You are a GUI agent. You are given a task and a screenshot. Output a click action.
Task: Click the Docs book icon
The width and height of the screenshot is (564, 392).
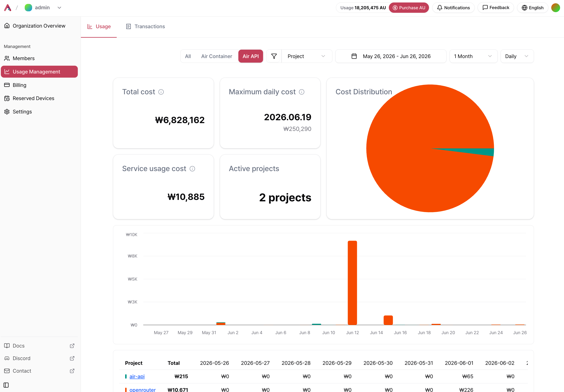tap(7, 346)
